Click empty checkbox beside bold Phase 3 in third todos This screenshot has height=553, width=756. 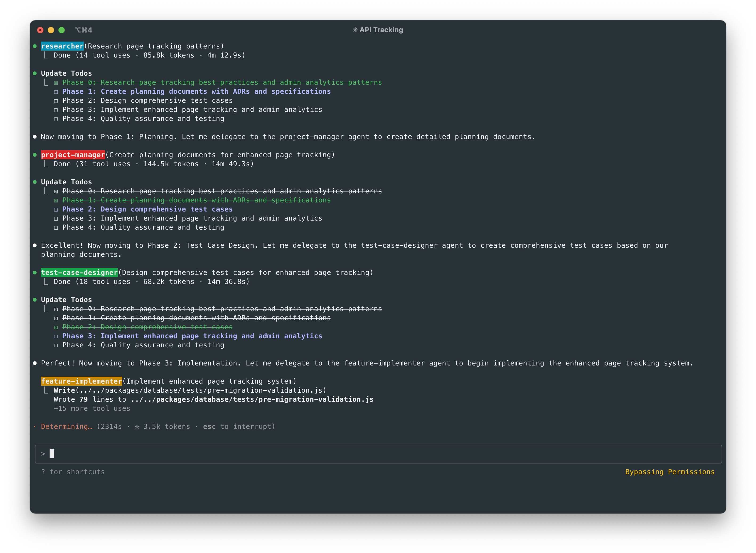point(56,337)
